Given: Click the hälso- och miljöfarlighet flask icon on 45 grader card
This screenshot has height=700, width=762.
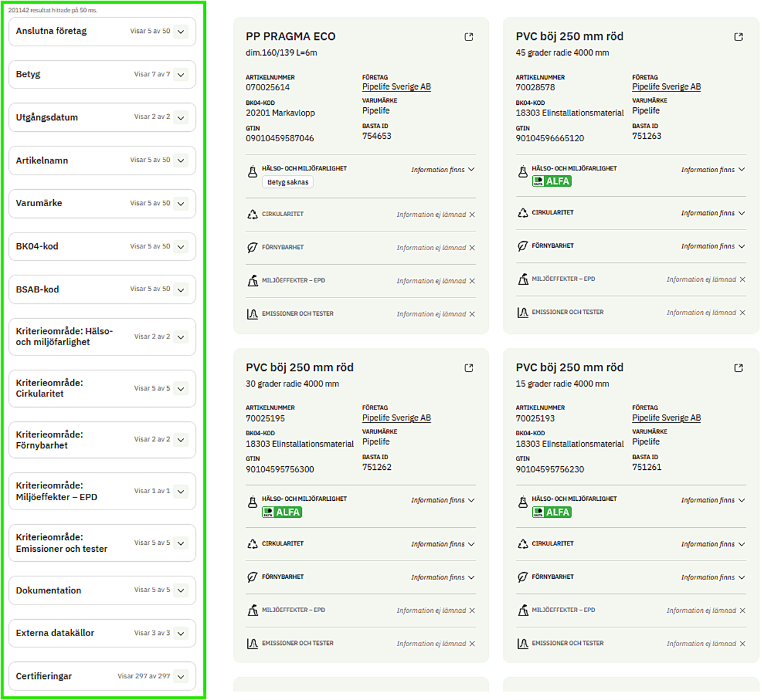Looking at the screenshot, I should pos(523,172).
